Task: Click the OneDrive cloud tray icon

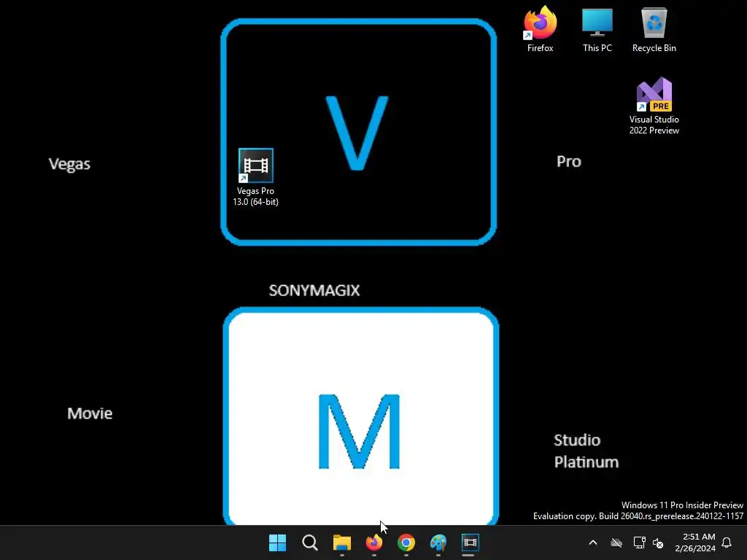Action: pos(616,542)
